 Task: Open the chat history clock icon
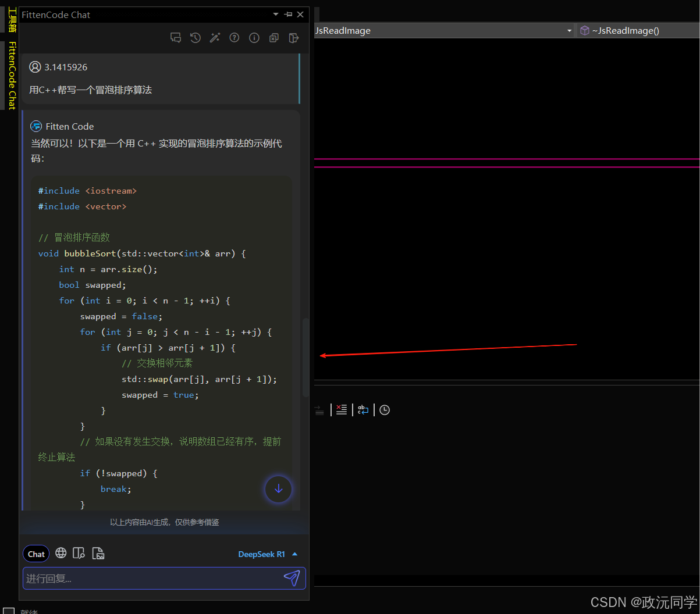point(196,38)
